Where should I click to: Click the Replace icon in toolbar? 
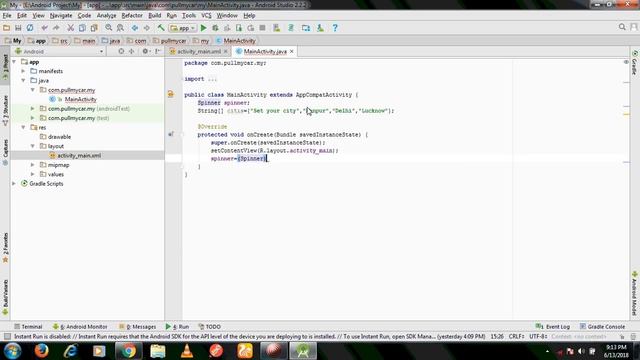(x=120, y=28)
